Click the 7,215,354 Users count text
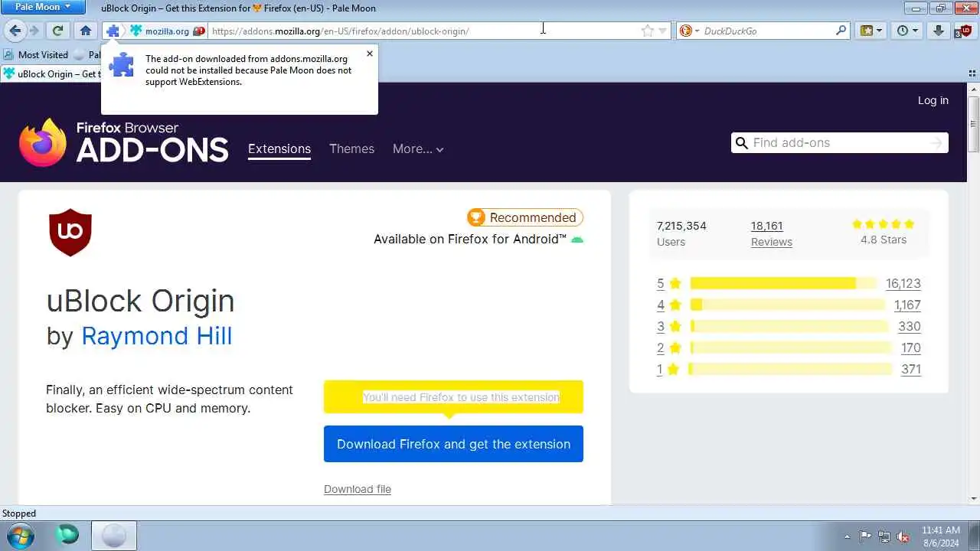The image size is (980, 551). click(681, 226)
